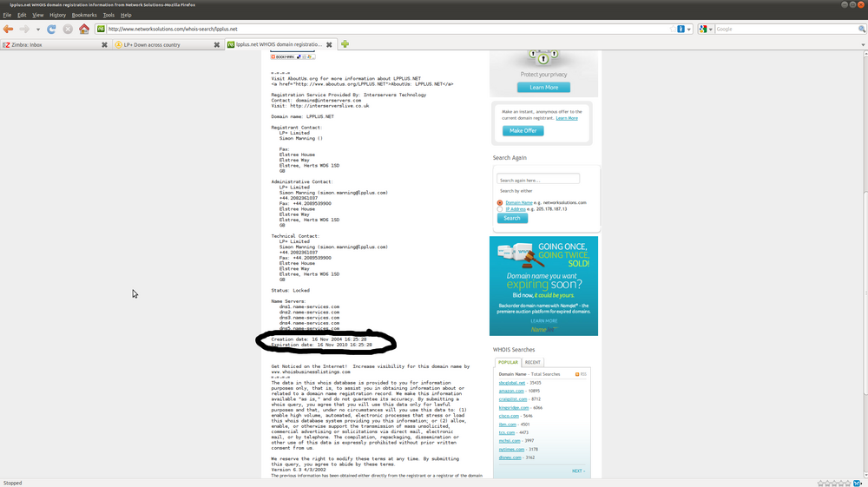Open the Tools menu
868x487 pixels.
(108, 15)
